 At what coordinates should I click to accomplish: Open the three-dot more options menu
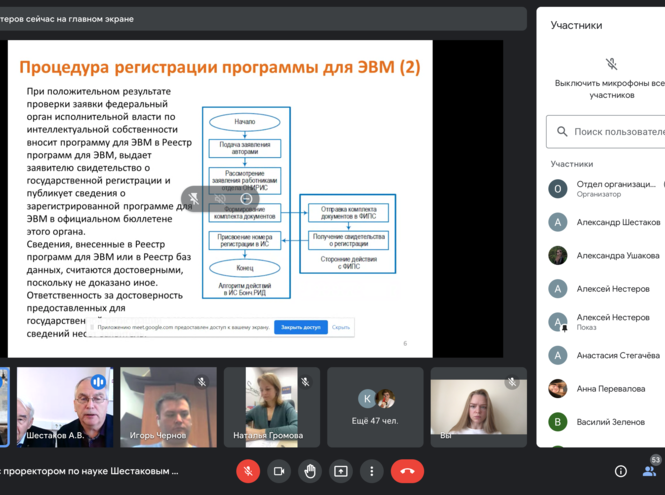[x=372, y=471]
